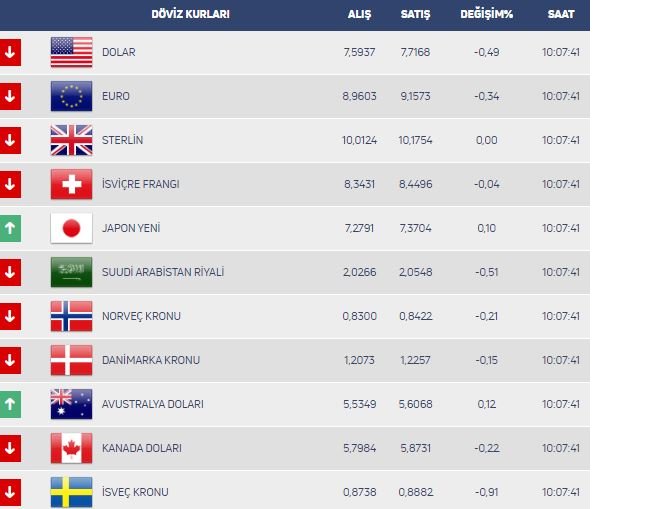Click the SATIŞ column header
This screenshot has height=509, width=670.
pos(414,15)
